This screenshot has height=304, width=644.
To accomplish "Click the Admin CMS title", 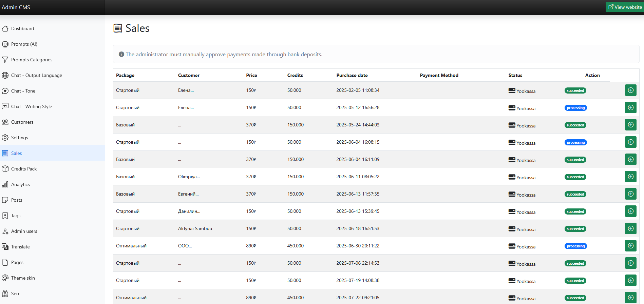I will click(16, 7).
